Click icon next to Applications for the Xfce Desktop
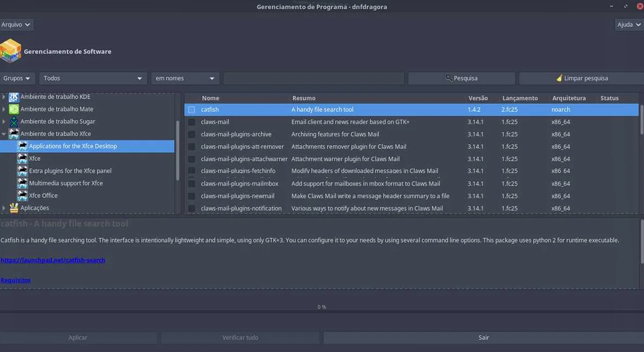 (x=22, y=146)
